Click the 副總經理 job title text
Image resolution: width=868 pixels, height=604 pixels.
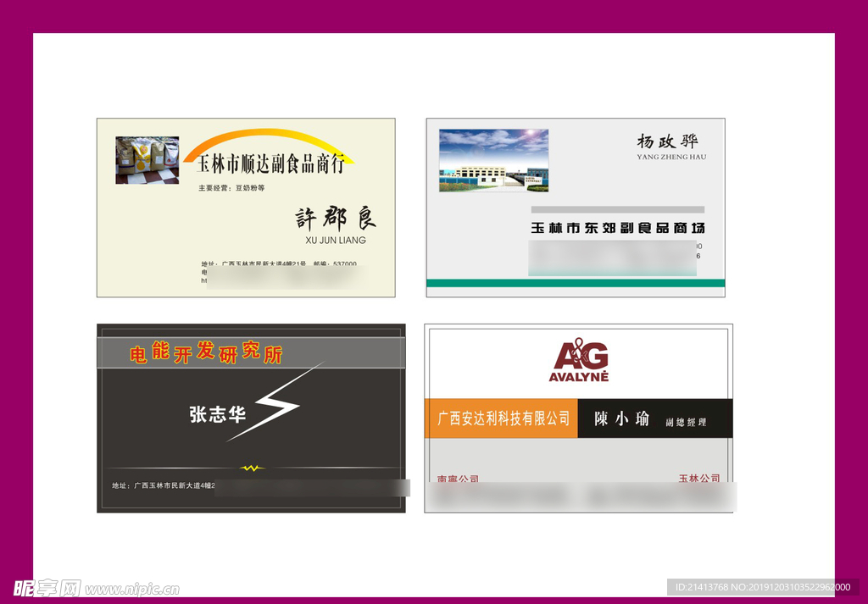click(685, 421)
